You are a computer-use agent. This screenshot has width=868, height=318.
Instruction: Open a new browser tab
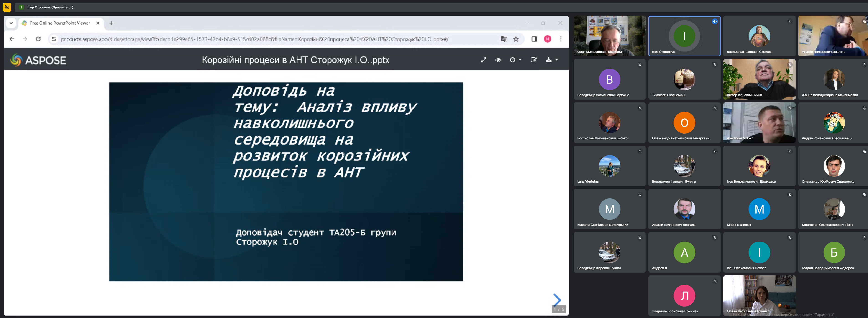pyautogui.click(x=111, y=23)
